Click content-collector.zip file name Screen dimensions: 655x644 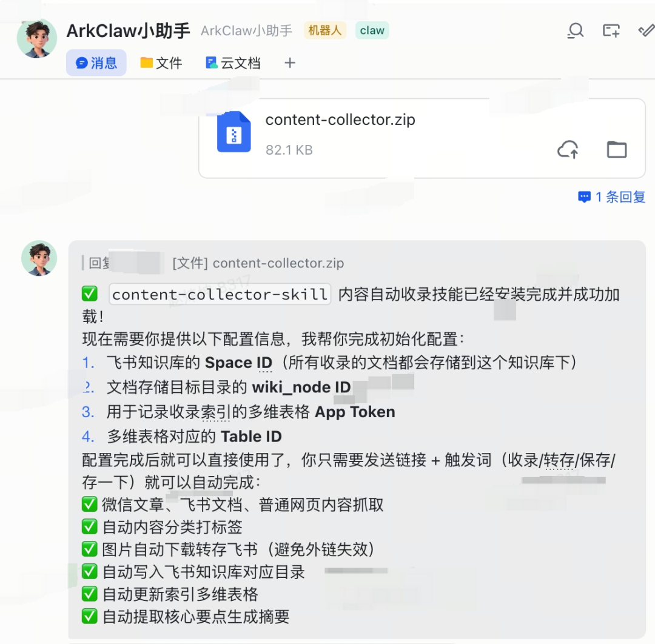[x=340, y=119]
